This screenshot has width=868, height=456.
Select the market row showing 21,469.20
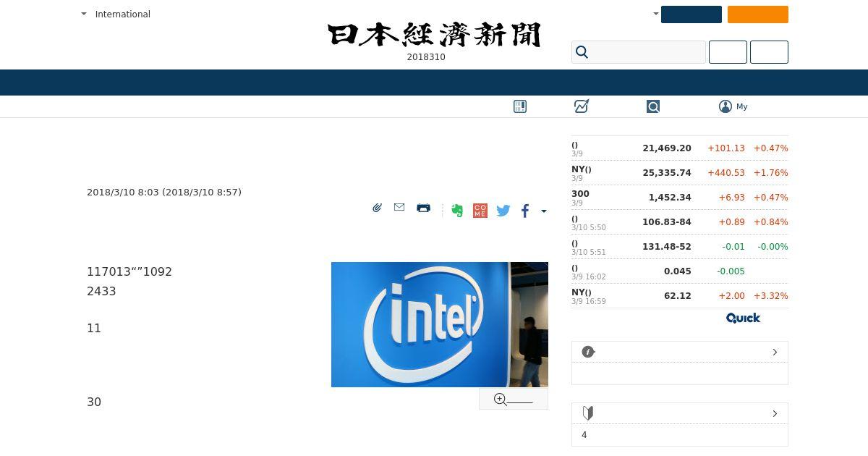click(x=680, y=148)
